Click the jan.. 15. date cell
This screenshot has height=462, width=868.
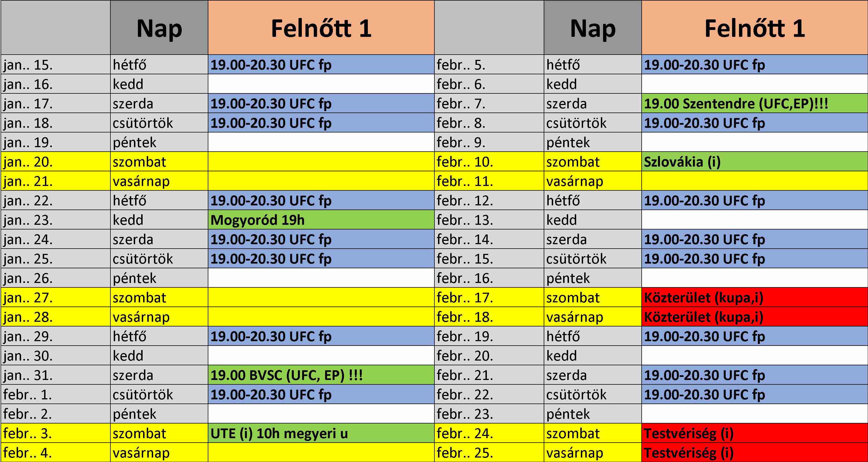click(55, 65)
